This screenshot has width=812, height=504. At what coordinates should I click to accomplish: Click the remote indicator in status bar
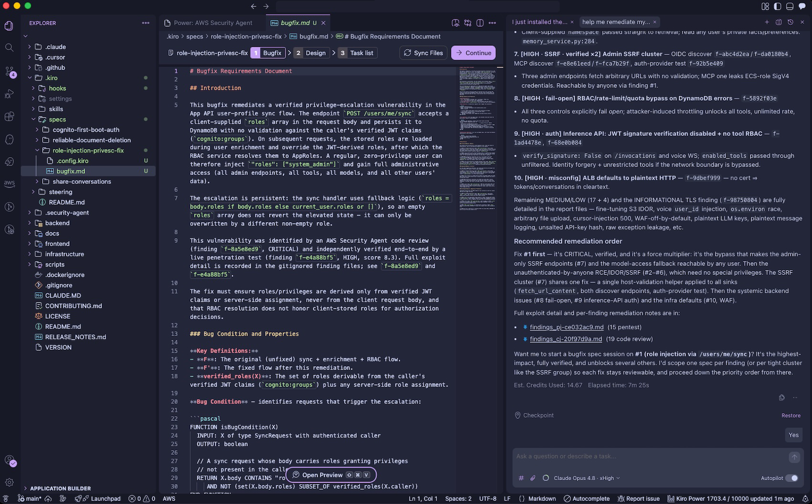pyautogui.click(x=6, y=499)
